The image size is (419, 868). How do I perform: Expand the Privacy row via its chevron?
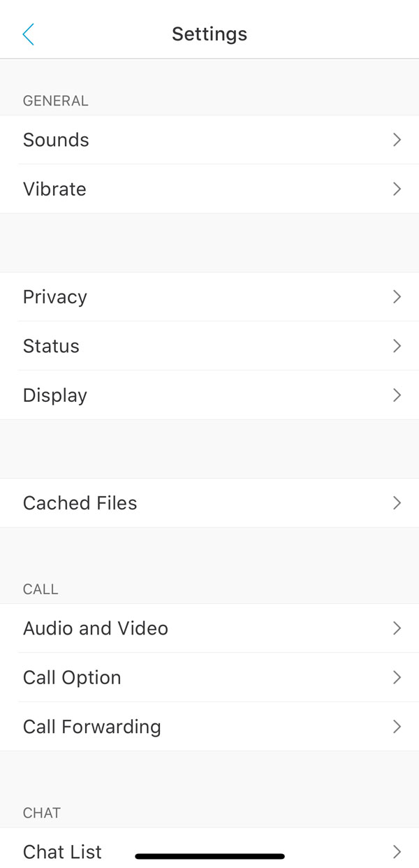pyautogui.click(x=397, y=296)
